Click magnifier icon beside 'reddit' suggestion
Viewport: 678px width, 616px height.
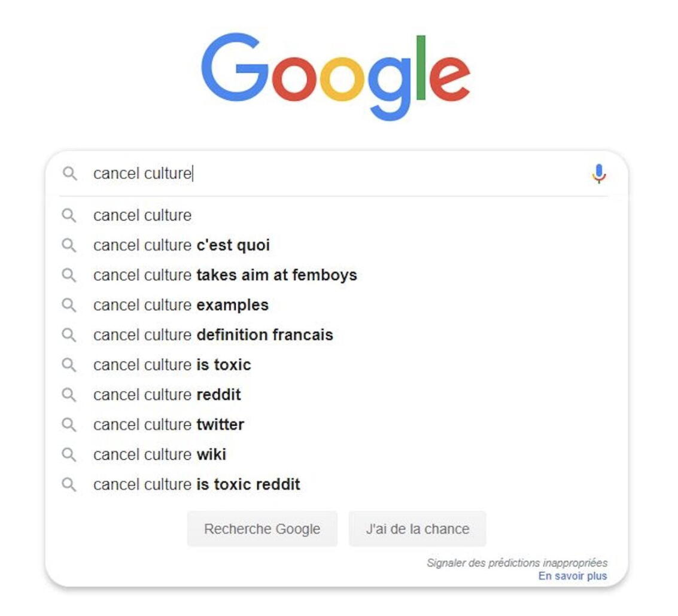coord(69,395)
